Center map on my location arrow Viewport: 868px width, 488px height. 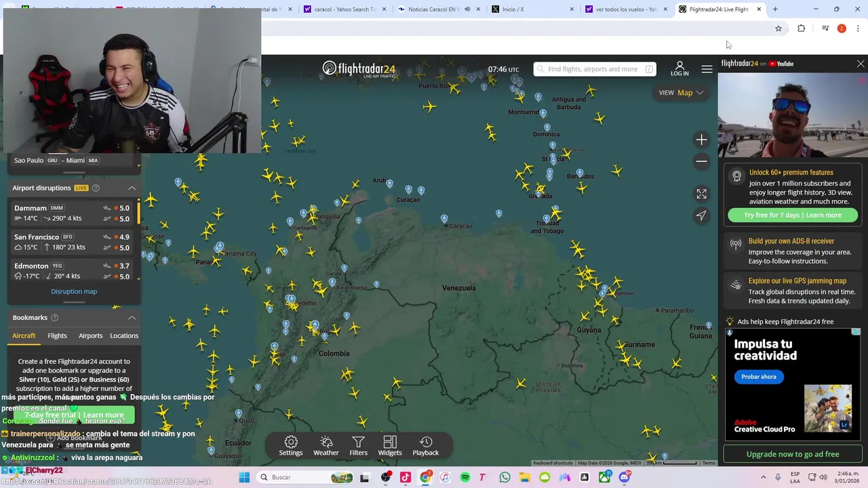point(701,216)
